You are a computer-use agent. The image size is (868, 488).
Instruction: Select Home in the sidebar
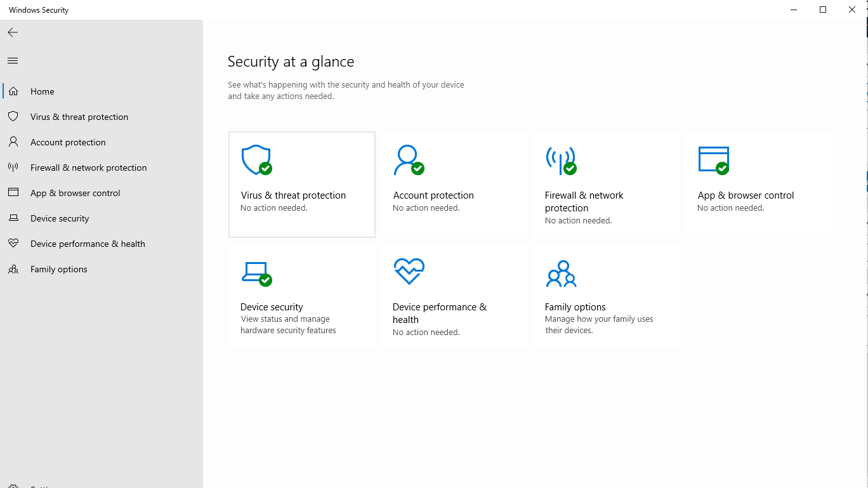43,91
